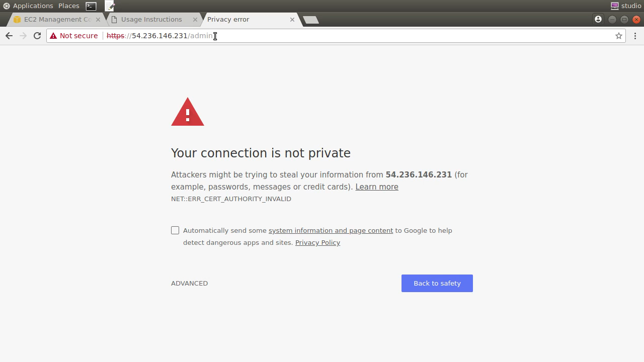
Task: Bookmark this page with the star icon
Action: tap(619, 36)
